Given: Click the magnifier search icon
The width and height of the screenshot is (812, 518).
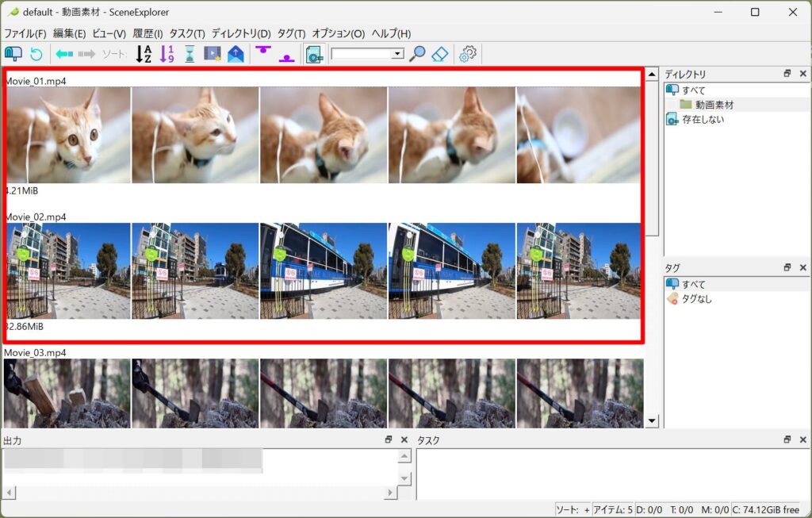Looking at the screenshot, I should [x=419, y=54].
